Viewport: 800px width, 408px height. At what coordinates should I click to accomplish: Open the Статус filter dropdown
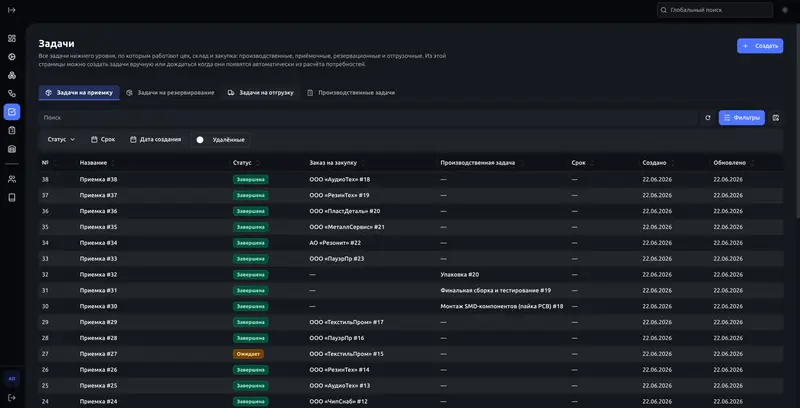click(x=61, y=139)
